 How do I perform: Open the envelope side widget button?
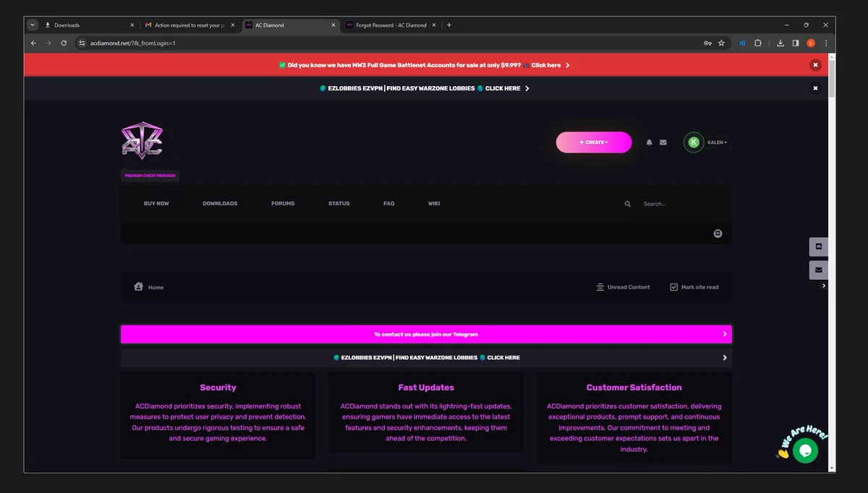point(819,270)
